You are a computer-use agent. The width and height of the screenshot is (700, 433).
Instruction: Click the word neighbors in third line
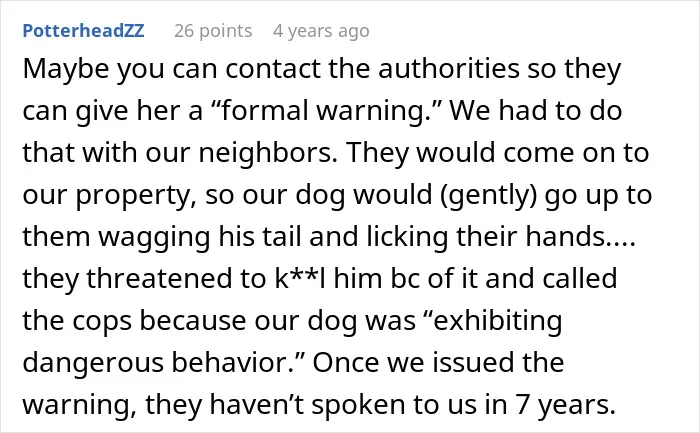(x=268, y=153)
